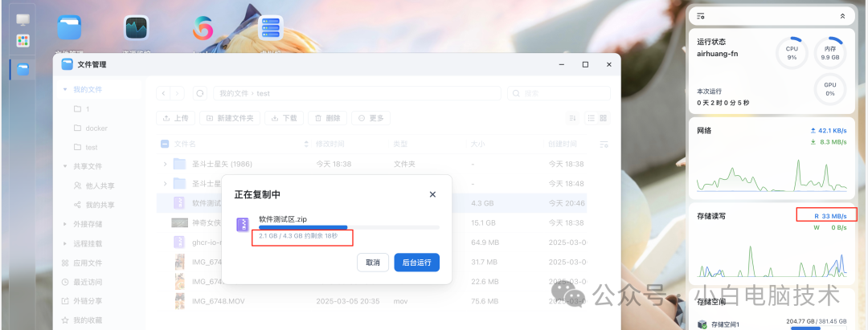868x330 pixels.
Task: Click the GPU 0% gauge
Action: pyautogui.click(x=829, y=89)
